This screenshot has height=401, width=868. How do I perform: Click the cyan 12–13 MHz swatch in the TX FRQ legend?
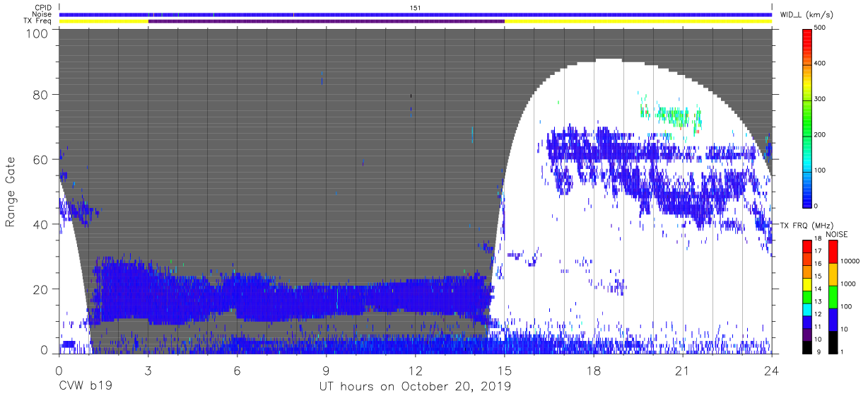tap(807, 308)
